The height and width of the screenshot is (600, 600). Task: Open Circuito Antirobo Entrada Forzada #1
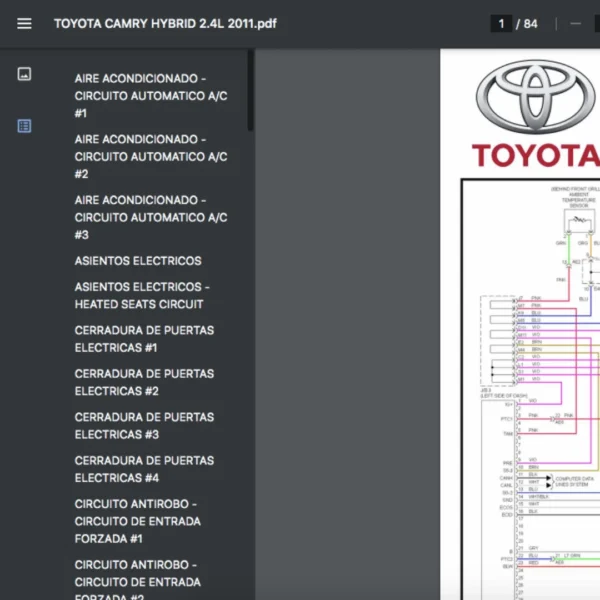[137, 521]
